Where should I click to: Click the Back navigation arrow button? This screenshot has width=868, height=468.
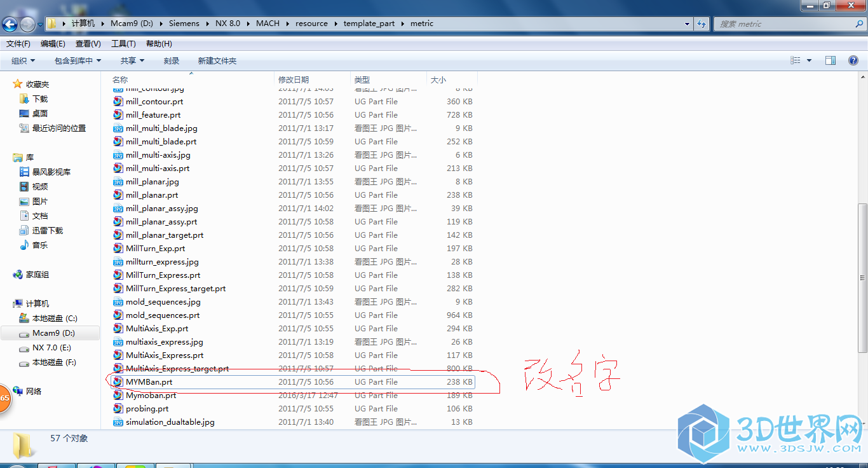(10, 24)
